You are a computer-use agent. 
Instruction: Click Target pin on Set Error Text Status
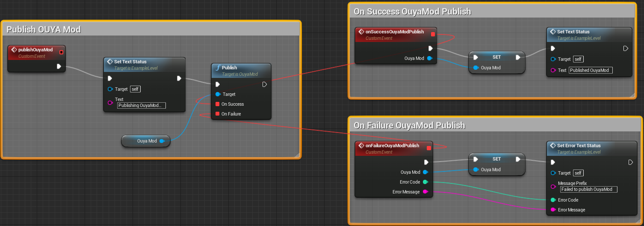[x=553, y=173]
